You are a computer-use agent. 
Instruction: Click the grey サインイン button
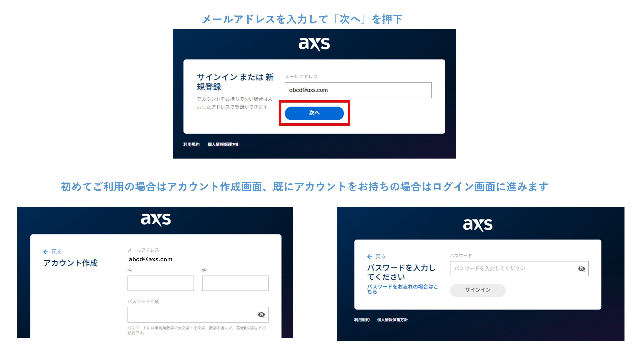(478, 290)
